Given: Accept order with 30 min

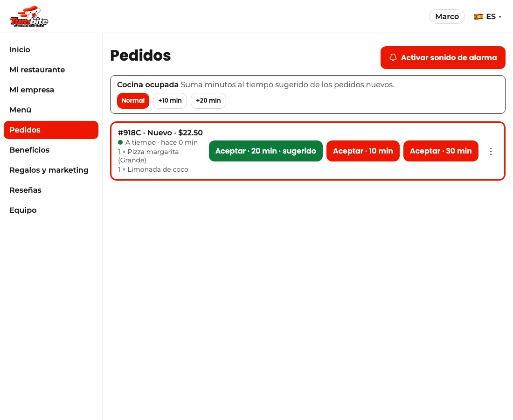Looking at the screenshot, I should (x=441, y=151).
